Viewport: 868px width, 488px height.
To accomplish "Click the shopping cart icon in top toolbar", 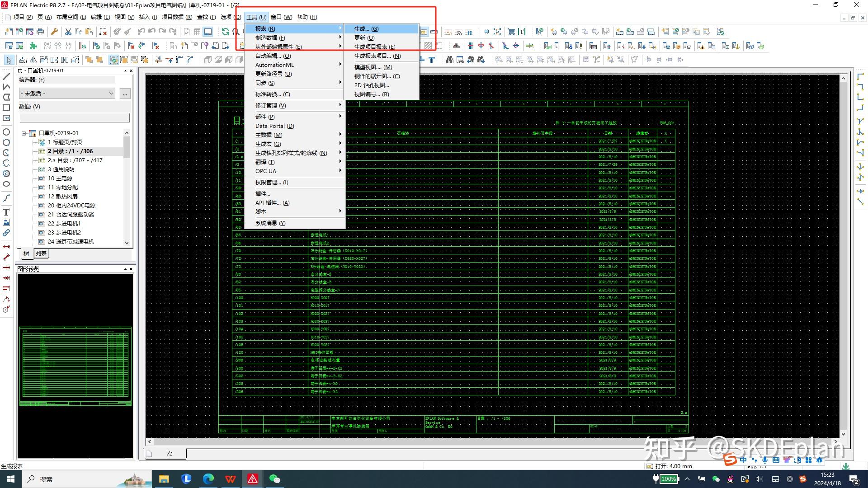I will pos(511,32).
